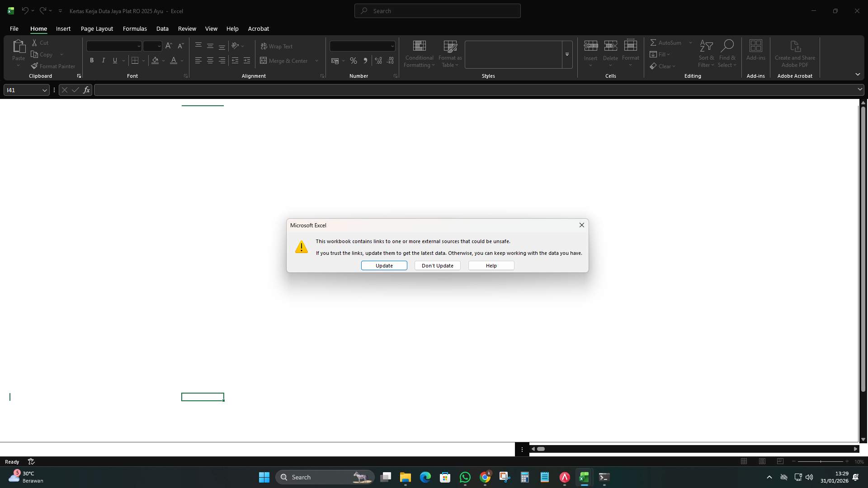Viewport: 868px width, 488px height.
Task: Expand the Merge & Center dropdown
Action: (x=316, y=61)
